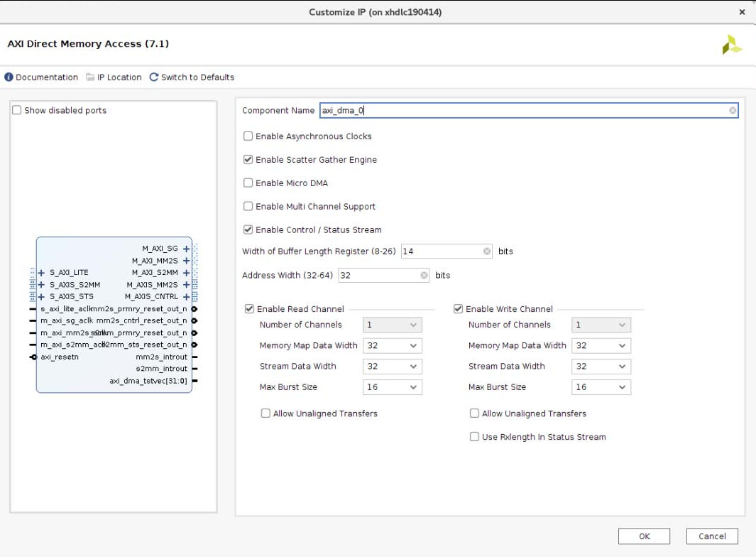Screen dimensions: 756x557
Task: Expand the M_AXI_SG port plus icon
Action: pos(186,249)
